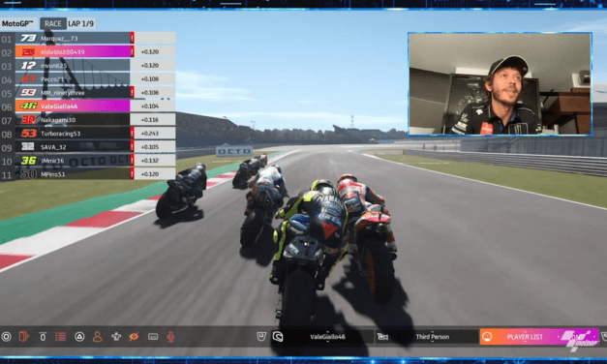The height and width of the screenshot is (364, 607).
Task: Open the ValeGiallo46 rider selector
Action: pos(327,337)
